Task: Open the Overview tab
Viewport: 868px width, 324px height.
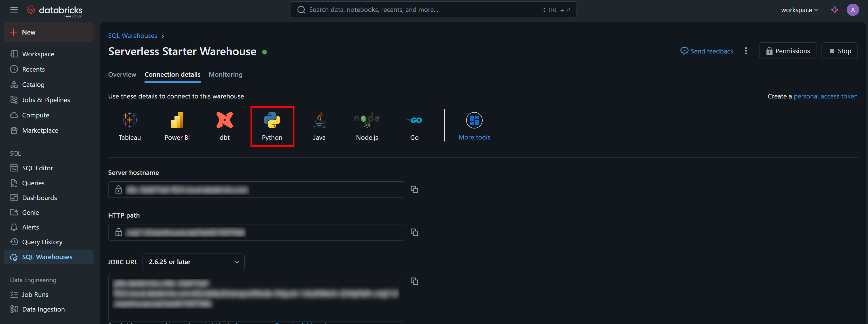Action: 122,74
